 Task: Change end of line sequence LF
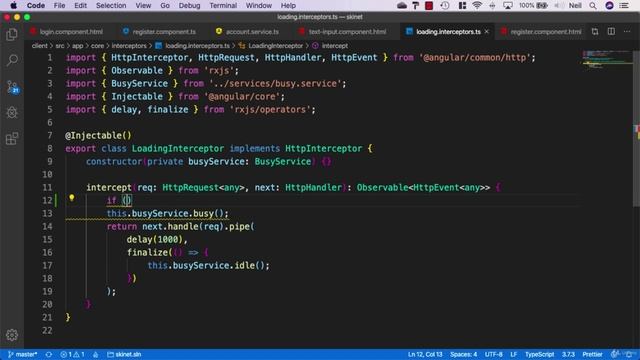(513, 354)
